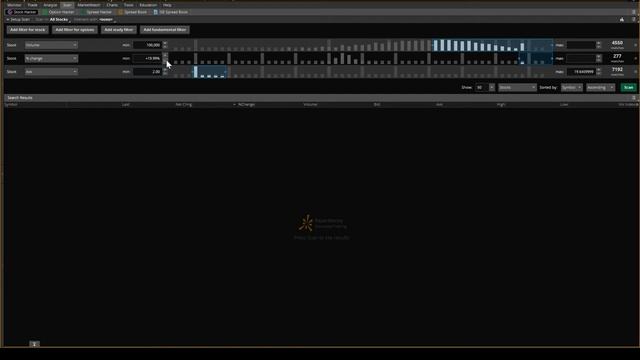Sort results by Symbol column
Screen dimensions: 640x360
(x=11, y=104)
